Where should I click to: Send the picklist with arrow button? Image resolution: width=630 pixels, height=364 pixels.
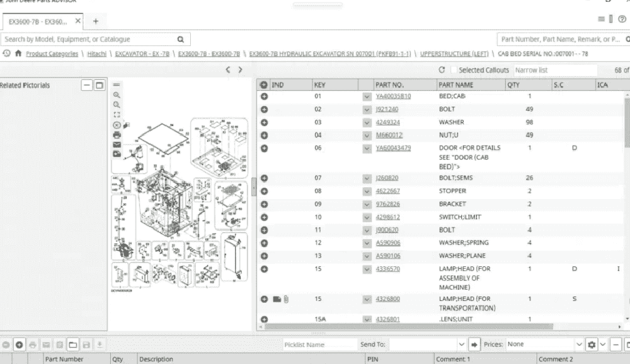click(474, 344)
